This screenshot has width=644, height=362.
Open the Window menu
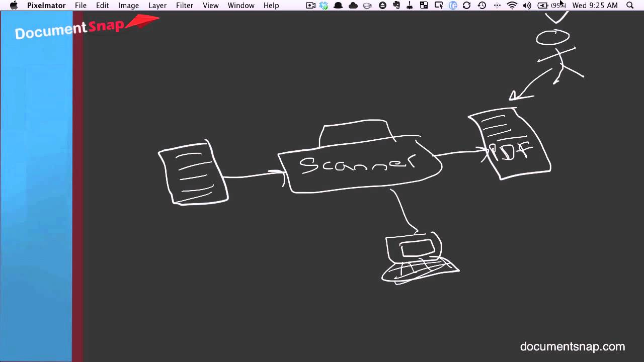click(241, 6)
